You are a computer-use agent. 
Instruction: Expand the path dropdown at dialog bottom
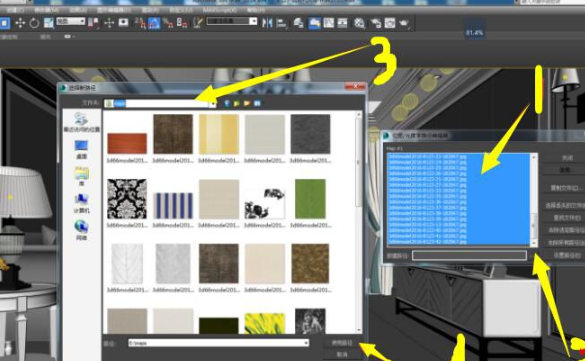[x=306, y=343]
